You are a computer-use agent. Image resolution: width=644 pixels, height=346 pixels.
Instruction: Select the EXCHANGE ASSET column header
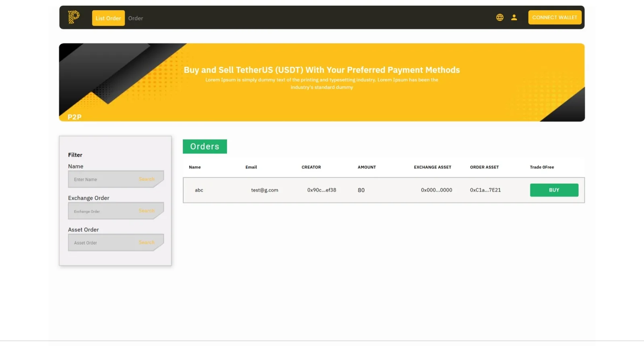tap(432, 167)
